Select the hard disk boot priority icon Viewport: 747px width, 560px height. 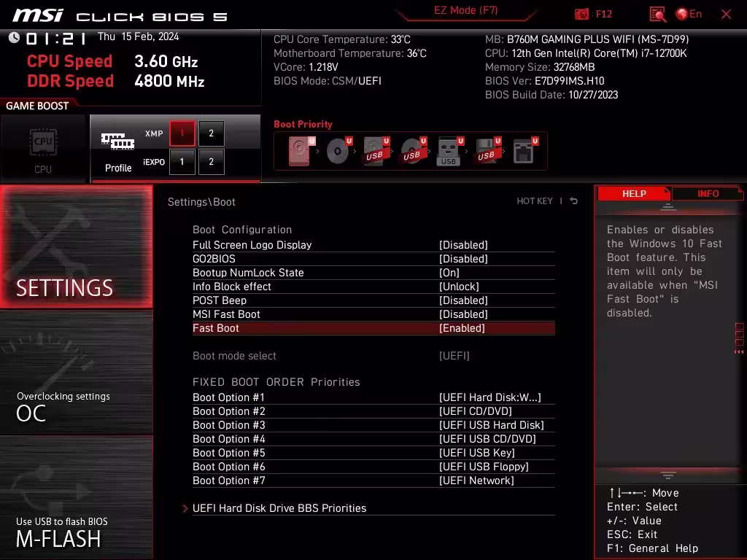pos(301,150)
